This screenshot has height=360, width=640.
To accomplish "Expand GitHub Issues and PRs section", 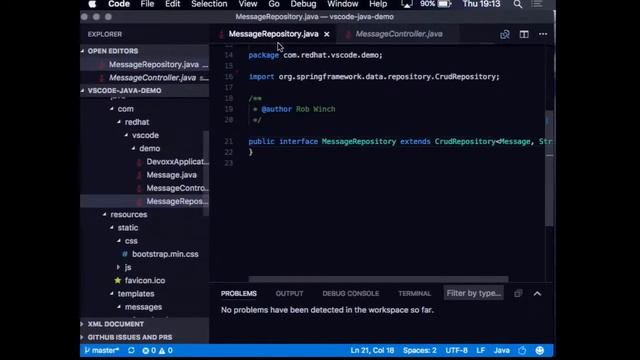I will [x=129, y=337].
